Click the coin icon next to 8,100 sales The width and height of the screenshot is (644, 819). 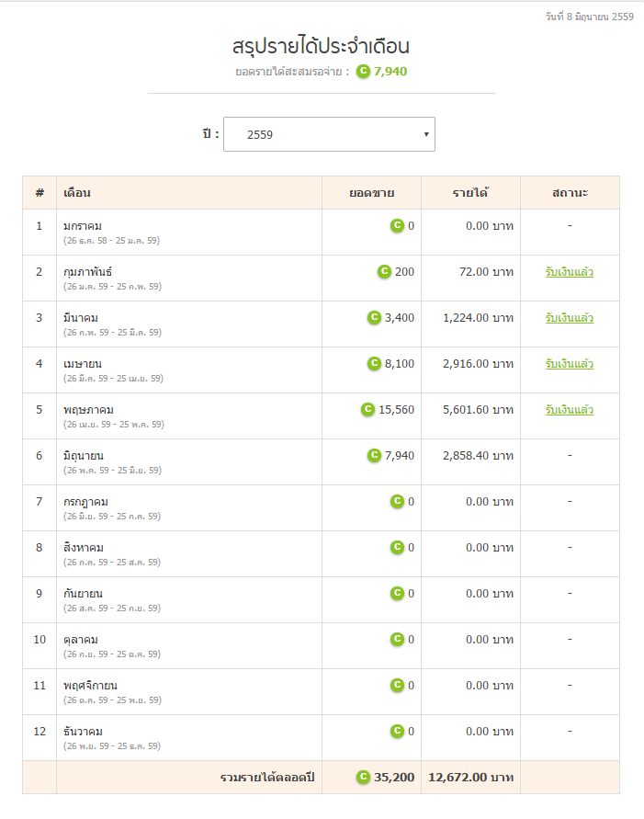click(374, 364)
